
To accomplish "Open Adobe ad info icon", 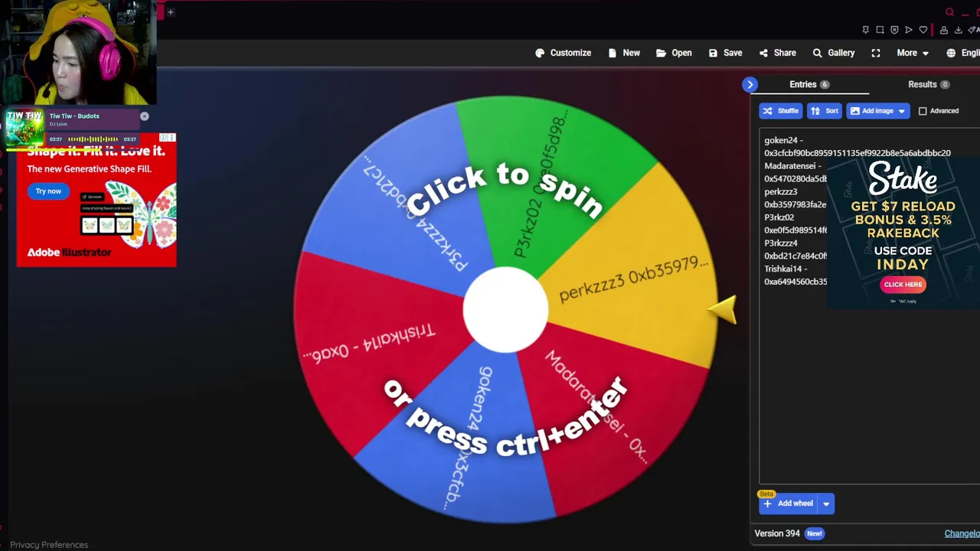I will [163, 138].
